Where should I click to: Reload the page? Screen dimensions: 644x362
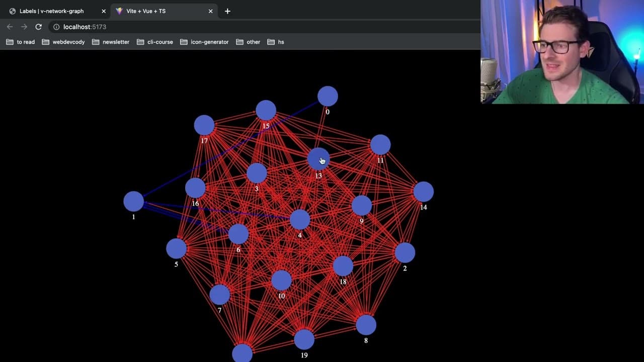click(x=38, y=27)
